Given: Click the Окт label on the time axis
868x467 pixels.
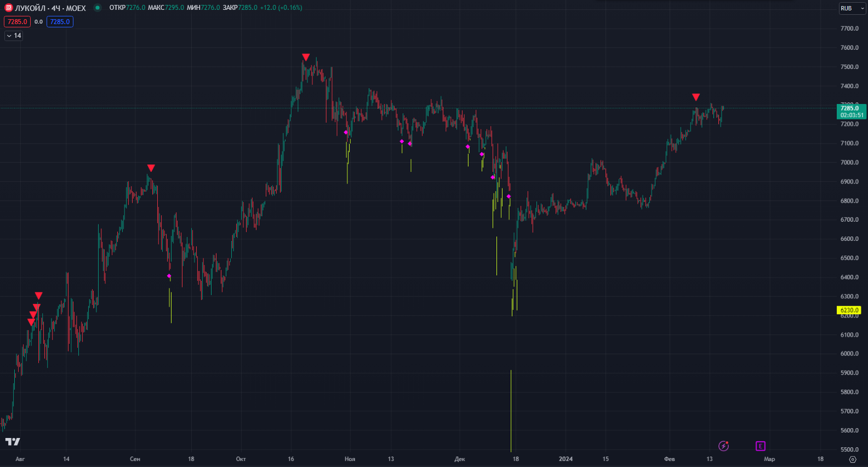Looking at the screenshot, I should [x=241, y=459].
